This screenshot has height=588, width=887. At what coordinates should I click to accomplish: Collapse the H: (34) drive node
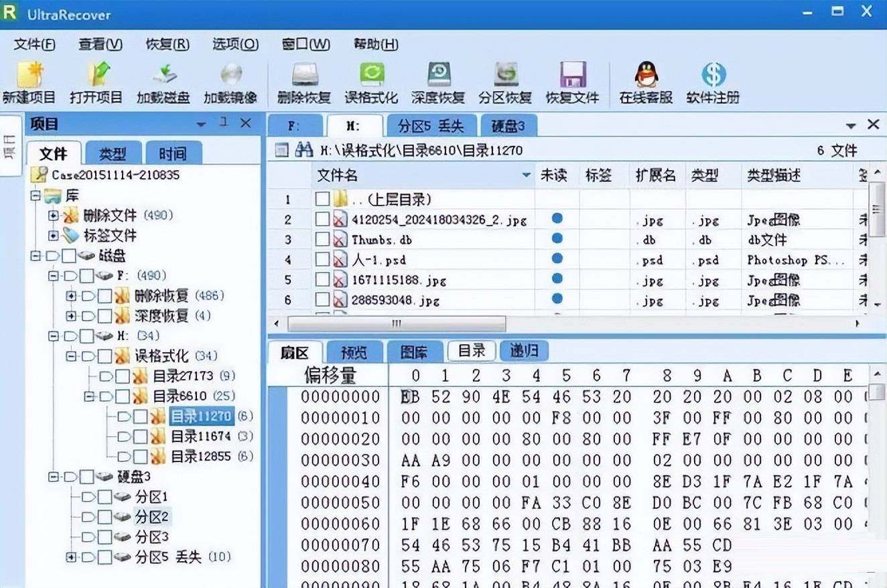tap(53, 336)
